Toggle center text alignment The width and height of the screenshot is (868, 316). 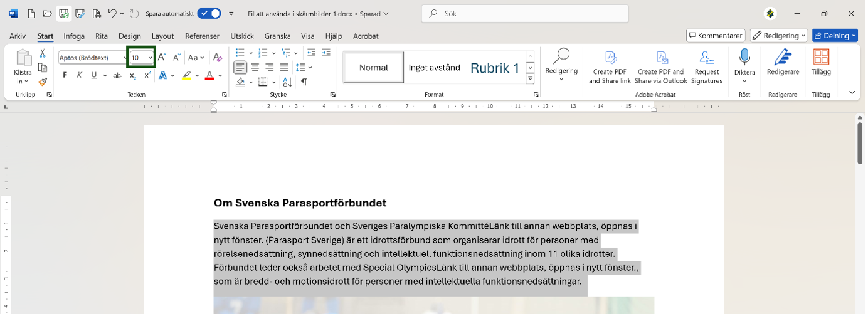(x=255, y=67)
